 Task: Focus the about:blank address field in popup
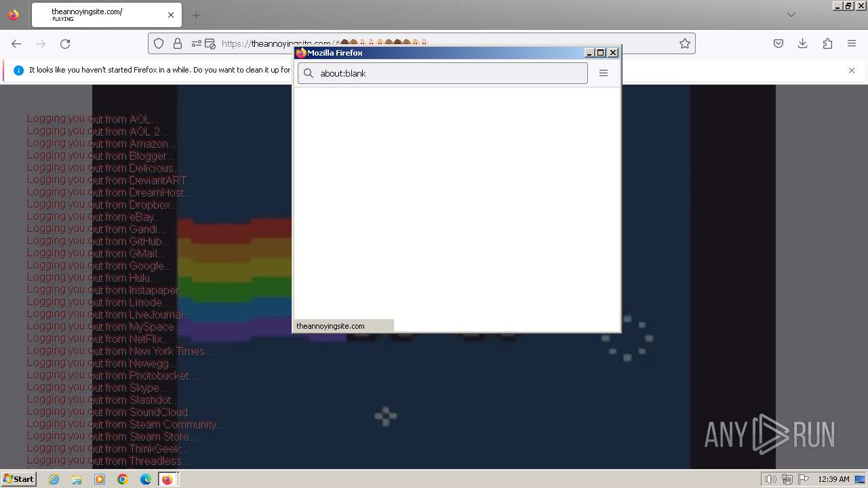coord(443,73)
